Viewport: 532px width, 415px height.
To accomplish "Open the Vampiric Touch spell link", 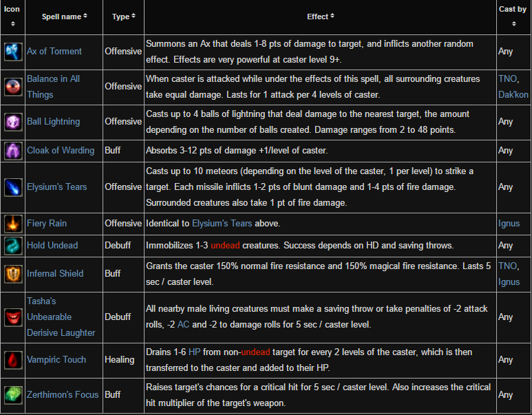I will [x=56, y=359].
